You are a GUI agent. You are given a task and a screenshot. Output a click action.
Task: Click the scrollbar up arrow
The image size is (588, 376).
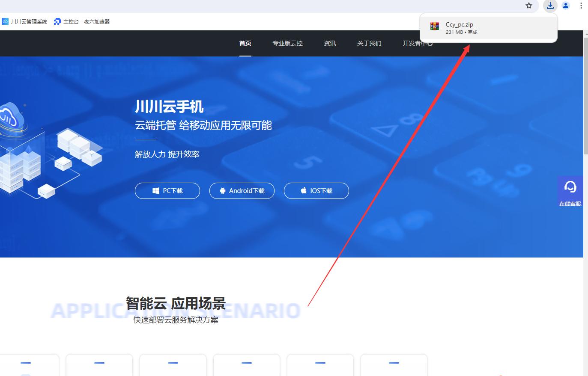pyautogui.click(x=585, y=33)
